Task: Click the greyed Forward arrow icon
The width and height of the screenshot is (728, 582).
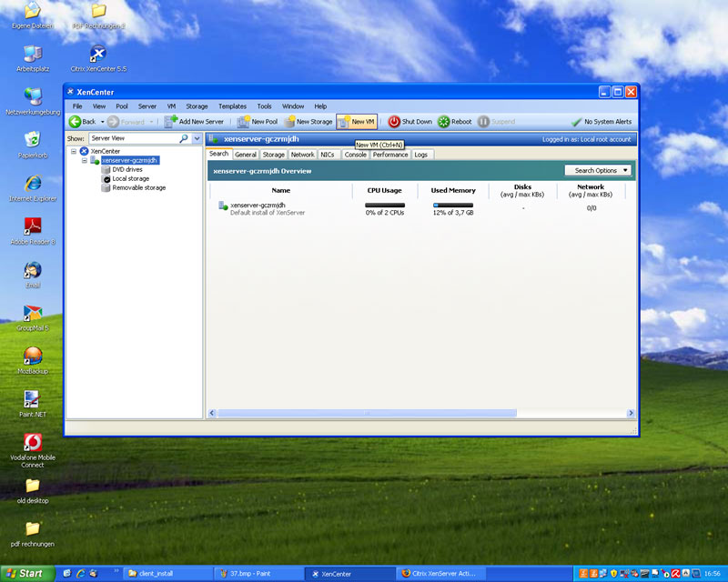Action: pos(113,122)
